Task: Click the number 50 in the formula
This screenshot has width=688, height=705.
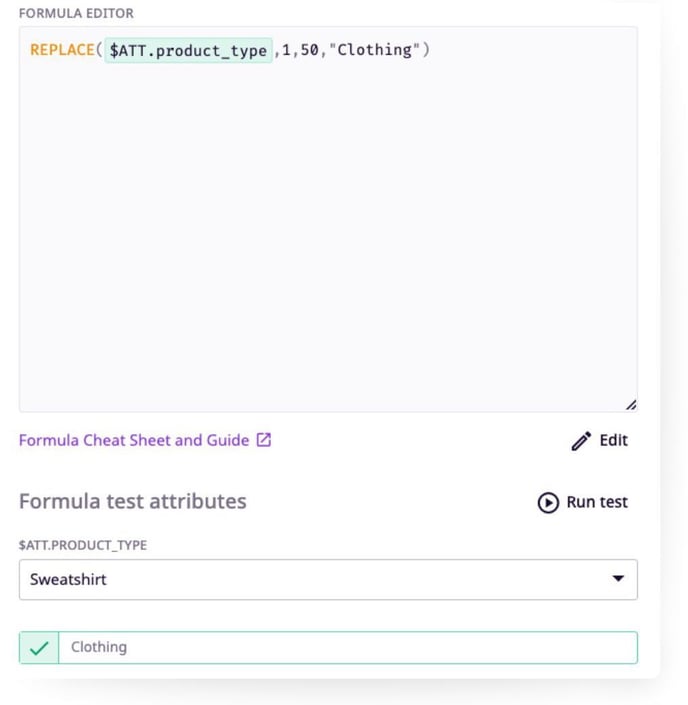Action: coord(310,50)
